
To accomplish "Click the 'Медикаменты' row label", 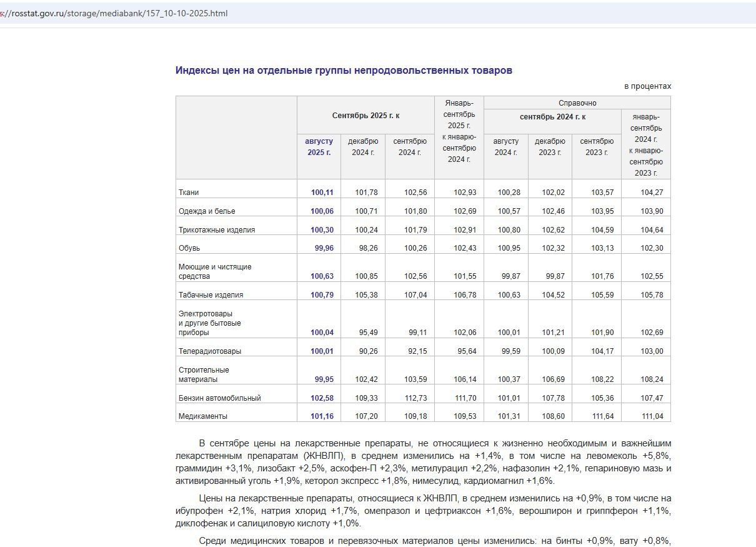I will click(203, 416).
